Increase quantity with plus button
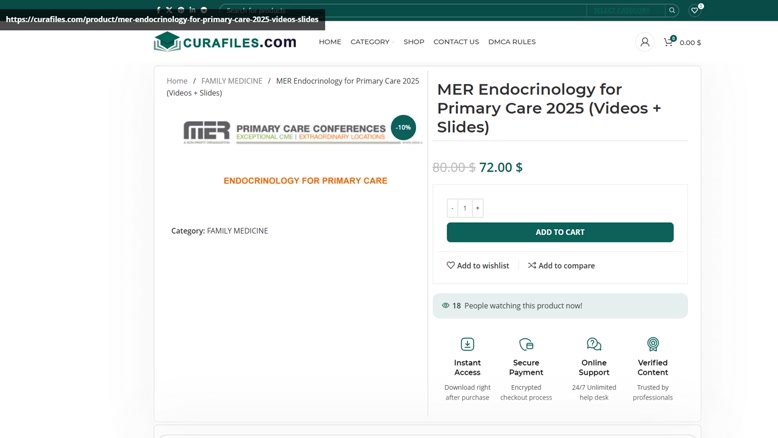The height and width of the screenshot is (438, 778). tap(477, 208)
